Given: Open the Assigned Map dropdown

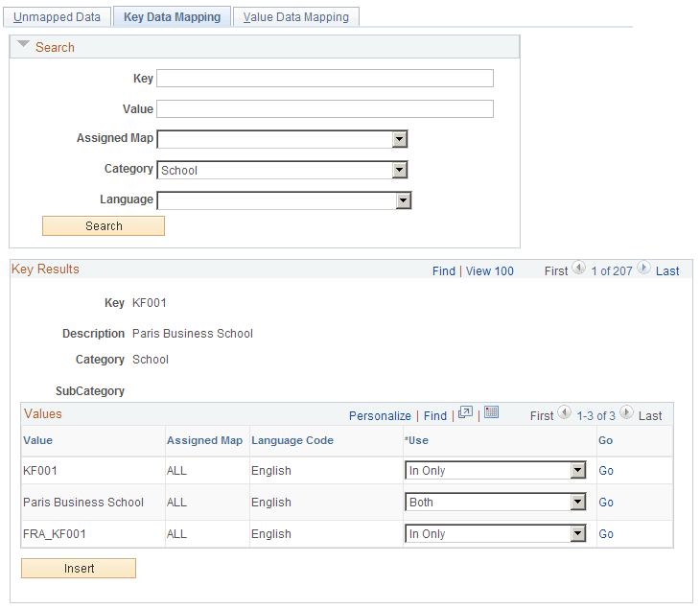Looking at the screenshot, I should (x=400, y=139).
